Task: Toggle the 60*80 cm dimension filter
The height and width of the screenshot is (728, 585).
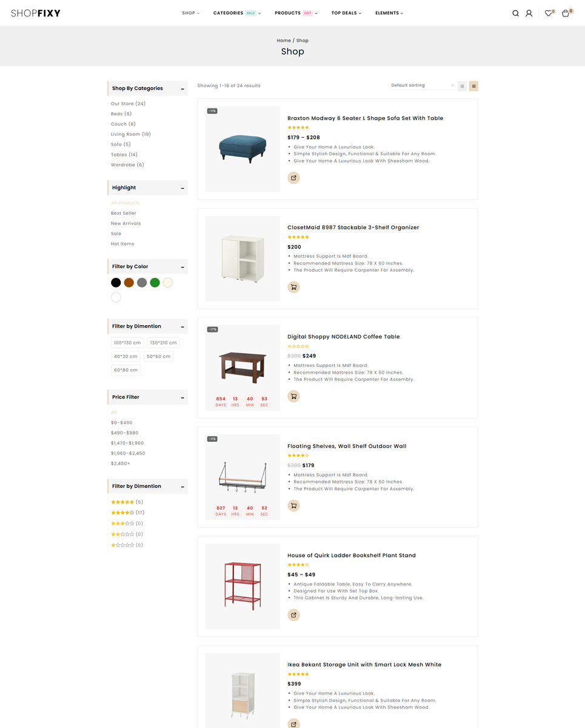Action: [x=126, y=370]
